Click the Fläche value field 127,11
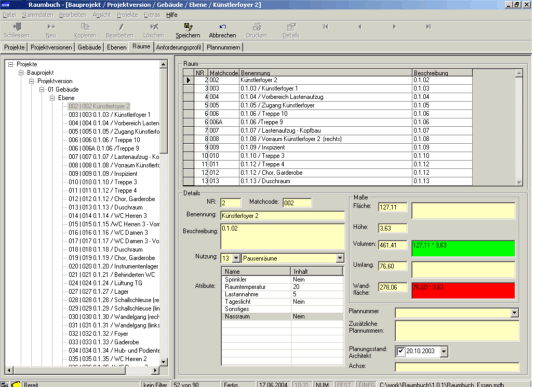Screen dimensions: 533x387 (x=392, y=207)
